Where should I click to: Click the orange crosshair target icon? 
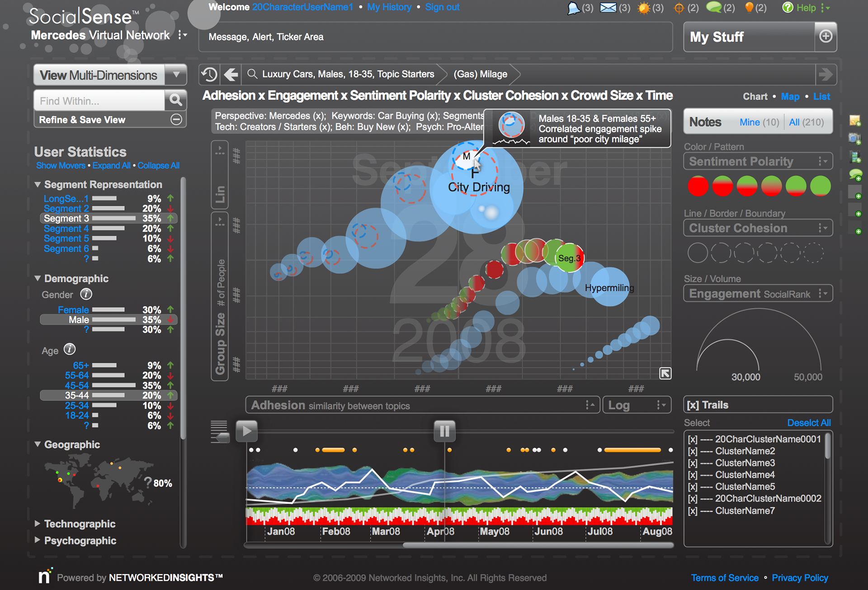click(679, 8)
